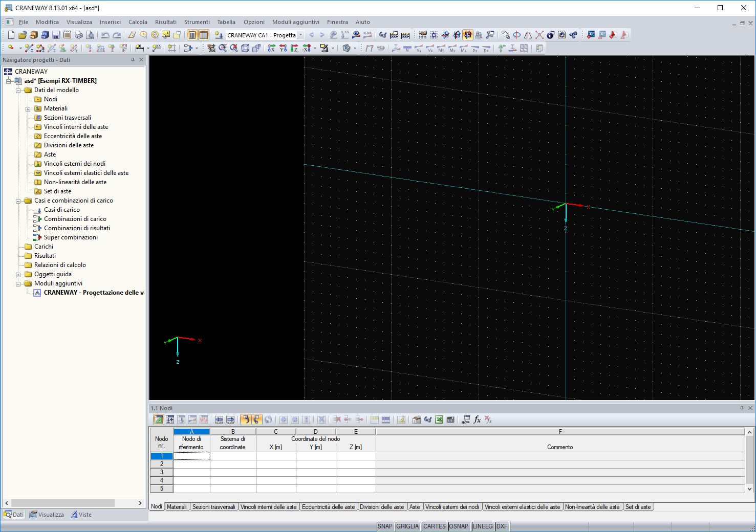The height and width of the screenshot is (532, 756).
Task: Click the Save diskette icon
Action: pyautogui.click(x=56, y=35)
